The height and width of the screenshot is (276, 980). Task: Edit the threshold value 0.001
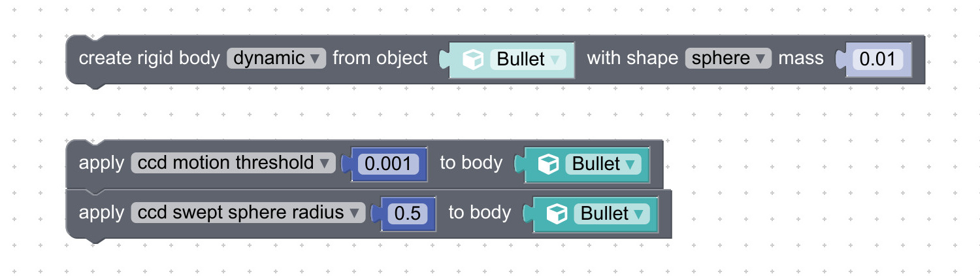pos(388,164)
